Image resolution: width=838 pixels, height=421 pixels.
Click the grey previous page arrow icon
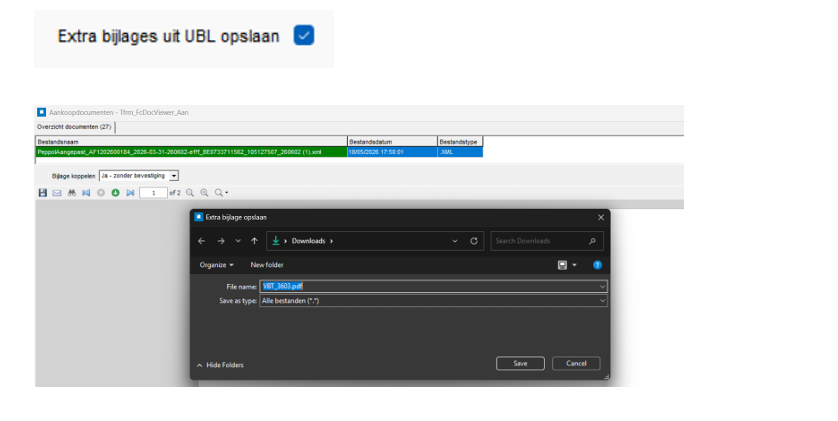[x=100, y=193]
